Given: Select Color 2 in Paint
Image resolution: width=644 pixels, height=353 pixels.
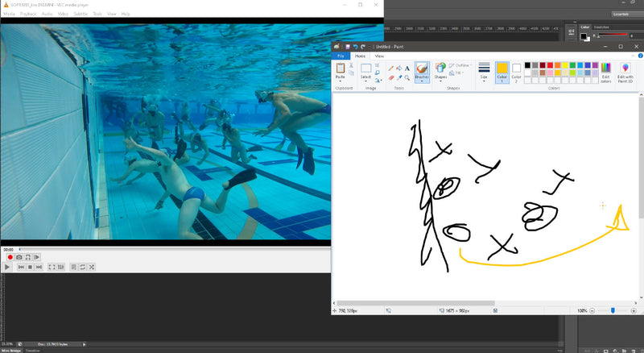Looking at the screenshot, I should tap(516, 73).
